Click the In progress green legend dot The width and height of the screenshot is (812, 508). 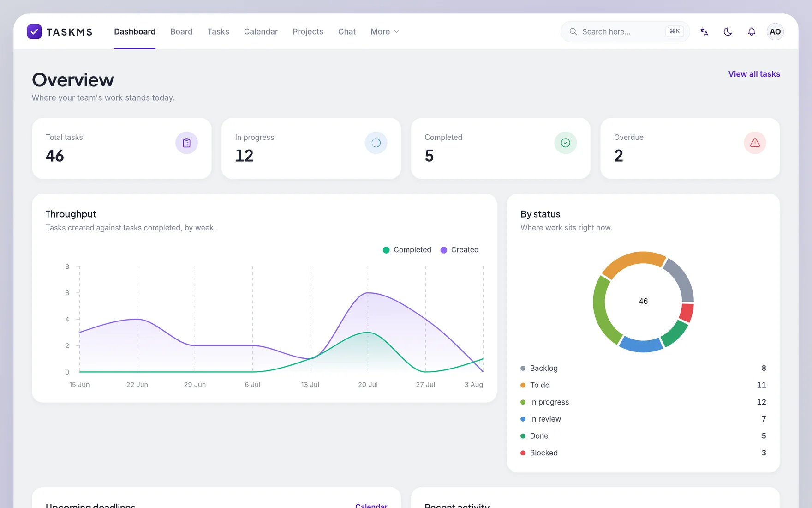pos(523,402)
